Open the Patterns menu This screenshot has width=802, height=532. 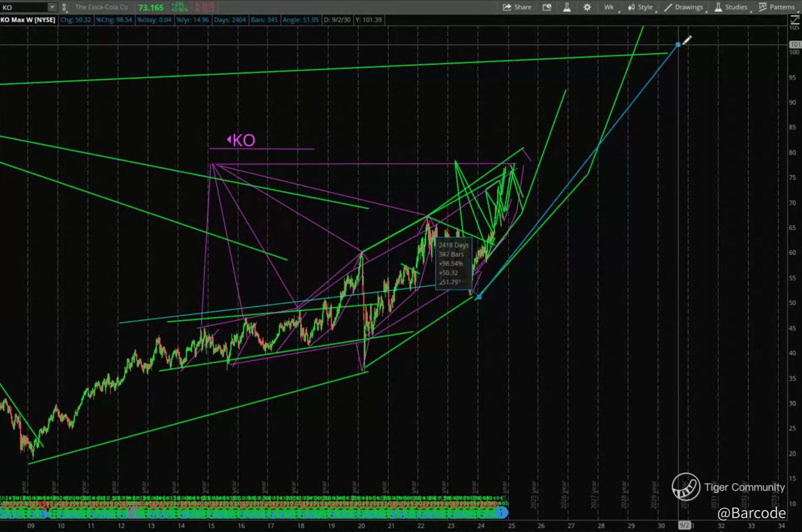coord(777,7)
